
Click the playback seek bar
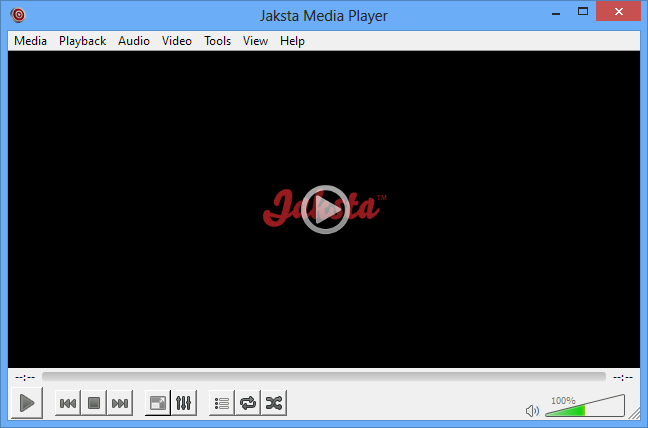pyautogui.click(x=324, y=377)
